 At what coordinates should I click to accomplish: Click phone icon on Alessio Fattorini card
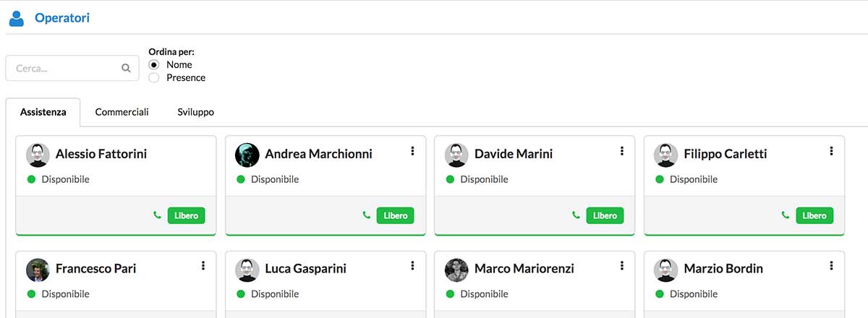157,215
